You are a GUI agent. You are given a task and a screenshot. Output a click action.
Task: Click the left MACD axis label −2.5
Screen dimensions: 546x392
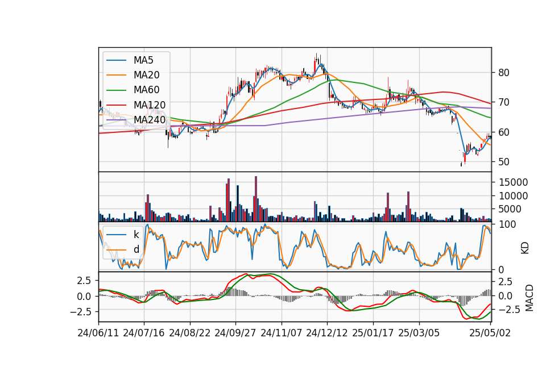[x=80, y=312]
